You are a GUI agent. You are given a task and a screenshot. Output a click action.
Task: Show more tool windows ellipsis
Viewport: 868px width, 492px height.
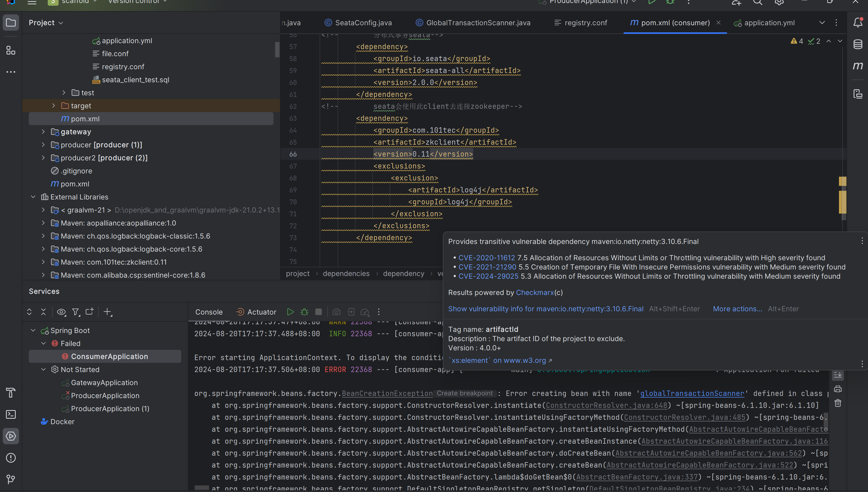pos(11,72)
